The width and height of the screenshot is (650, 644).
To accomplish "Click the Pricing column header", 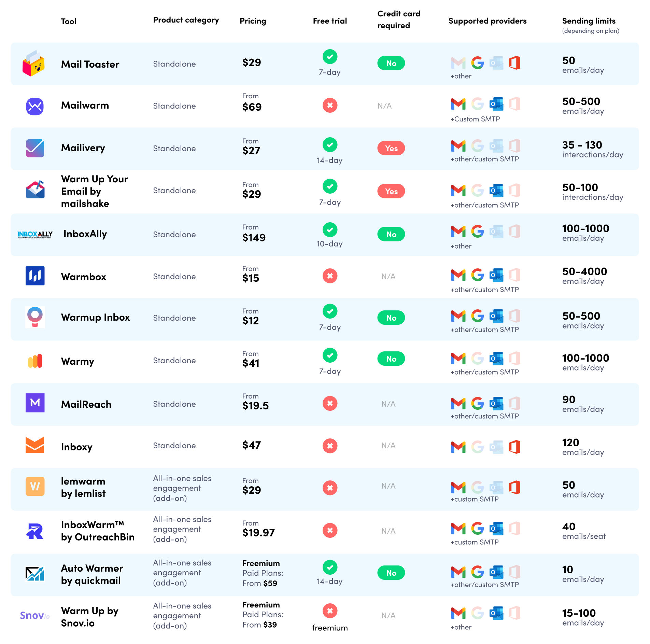I will 253,21.
